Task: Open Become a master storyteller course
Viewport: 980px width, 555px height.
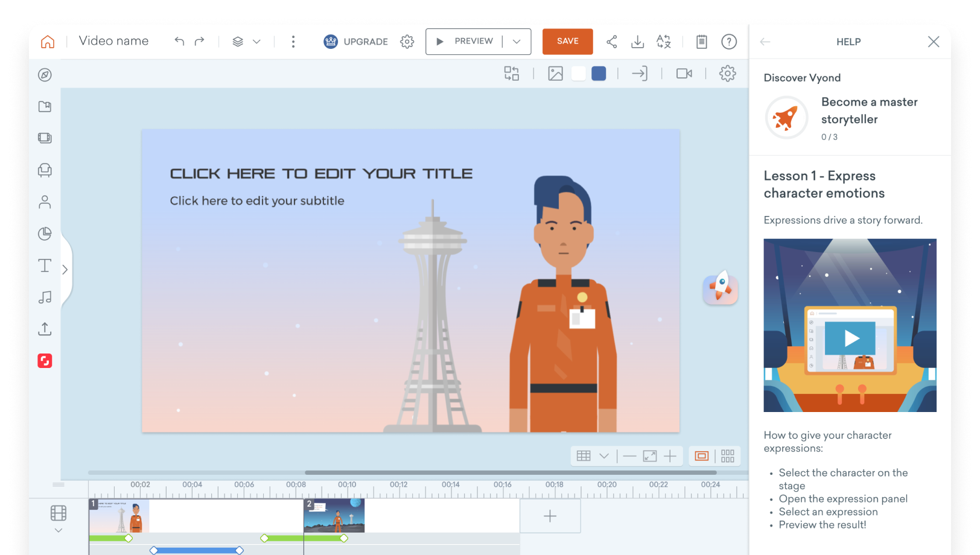Action: tap(850, 118)
